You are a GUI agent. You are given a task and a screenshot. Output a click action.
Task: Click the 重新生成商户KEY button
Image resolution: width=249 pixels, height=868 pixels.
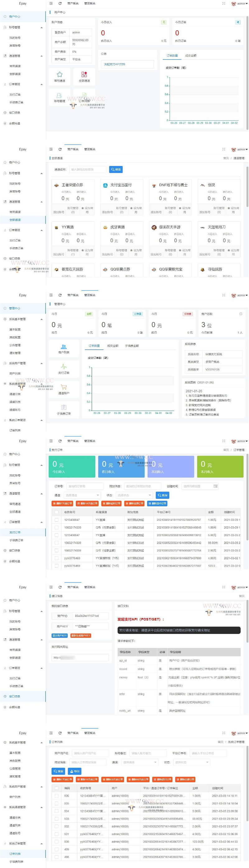(x=81, y=635)
